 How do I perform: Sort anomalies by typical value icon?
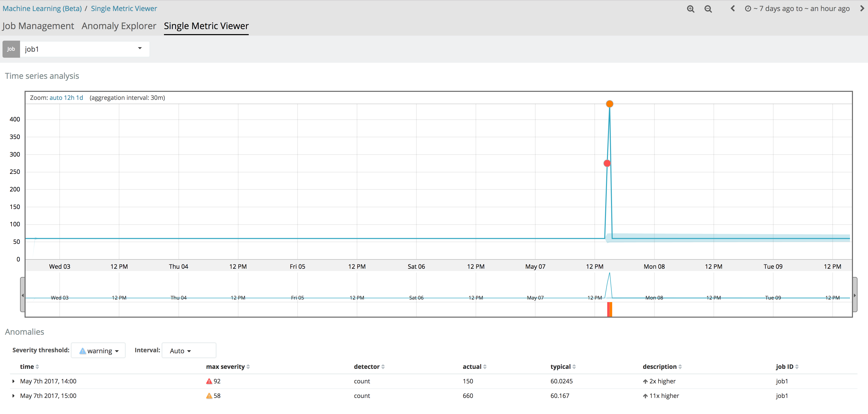coord(574,367)
